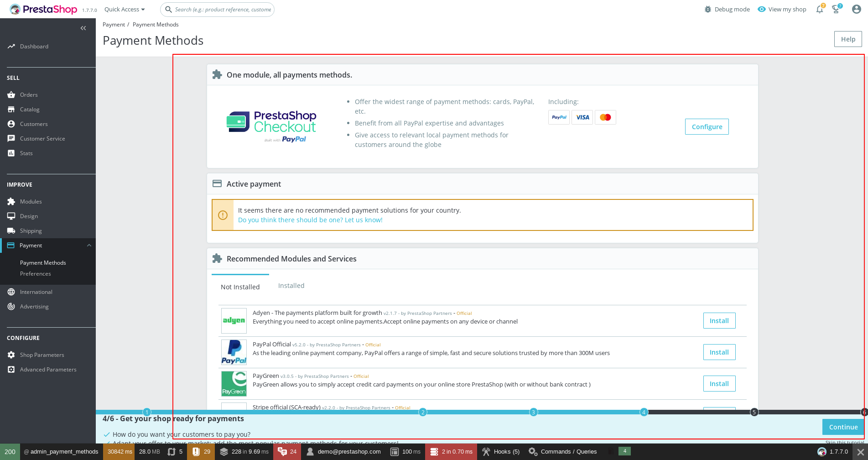
Task: Click the PrestaShop logo
Action: tap(43, 9)
